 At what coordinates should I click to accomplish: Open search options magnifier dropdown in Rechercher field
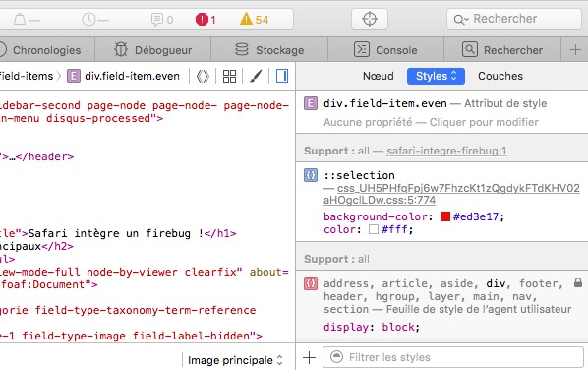[461, 19]
